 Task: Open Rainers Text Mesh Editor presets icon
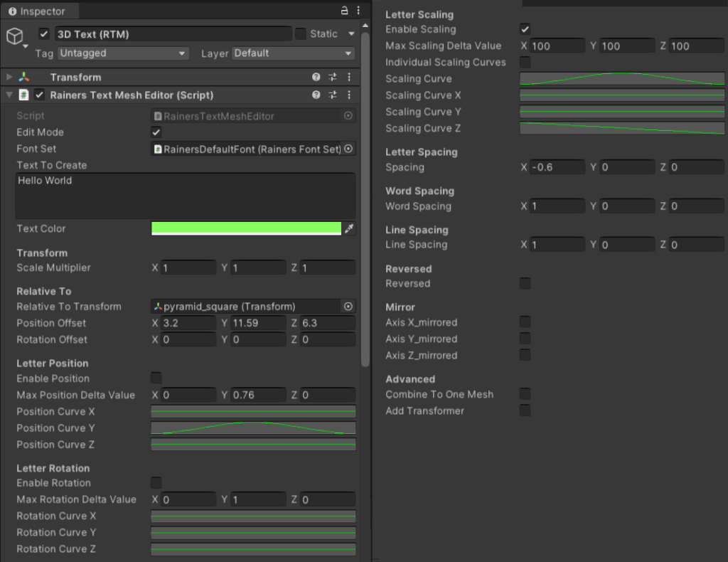click(x=333, y=95)
